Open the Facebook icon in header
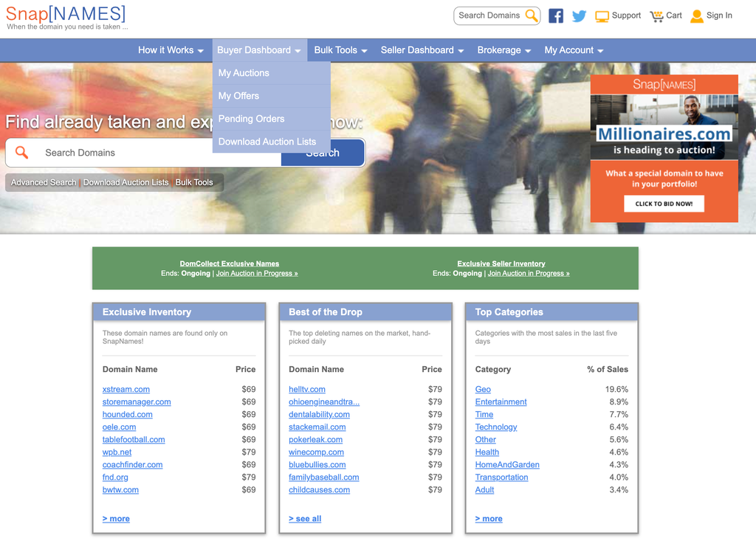Viewport: 756px width, 541px height. click(x=555, y=16)
